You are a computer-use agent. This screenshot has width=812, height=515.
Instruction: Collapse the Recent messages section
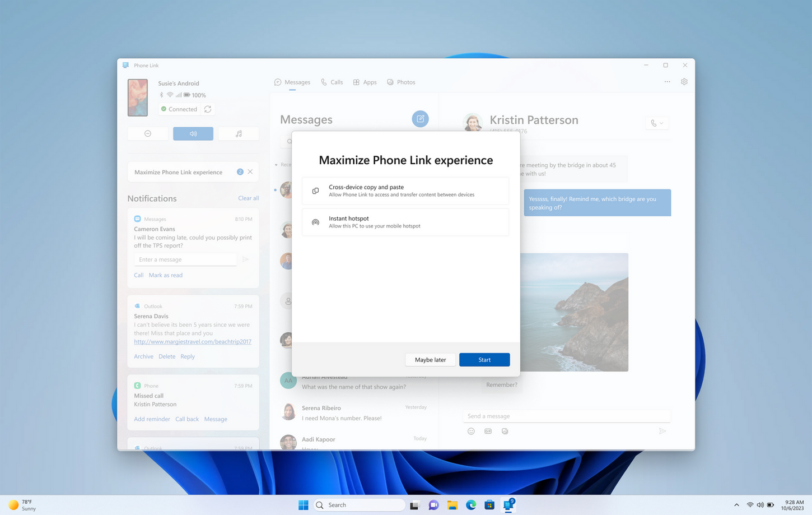[276, 165]
